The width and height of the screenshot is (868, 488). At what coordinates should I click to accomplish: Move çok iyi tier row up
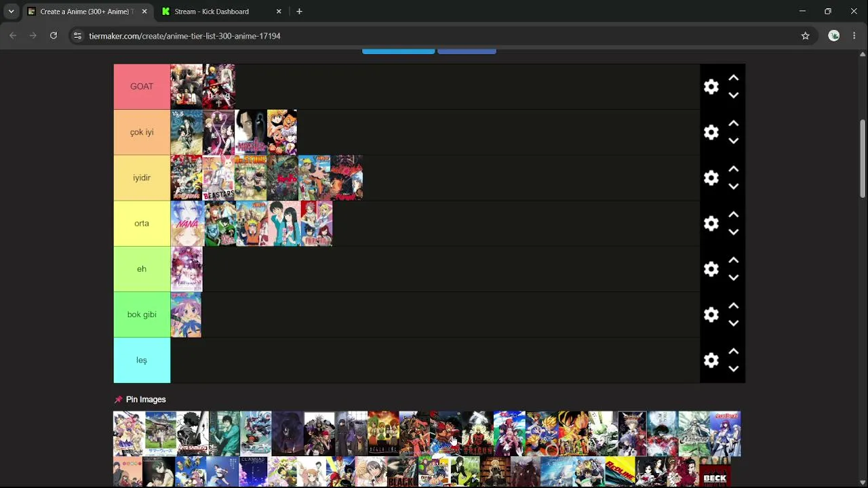[x=733, y=123]
